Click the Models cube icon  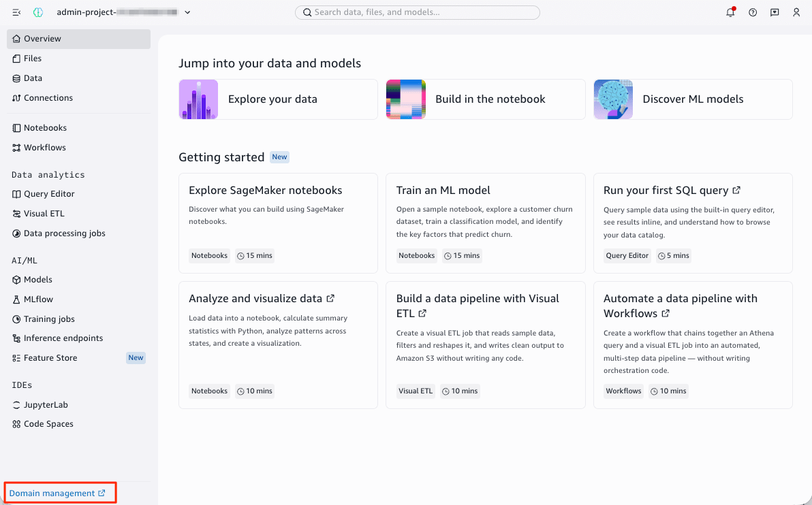click(x=16, y=280)
